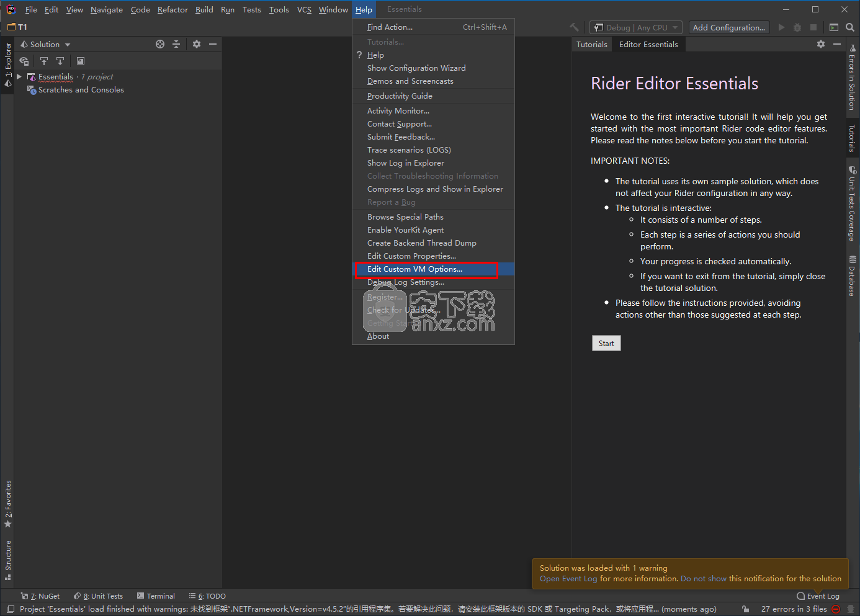Click Show Log in Explorer
The height and width of the screenshot is (616, 860).
[x=433, y=163]
